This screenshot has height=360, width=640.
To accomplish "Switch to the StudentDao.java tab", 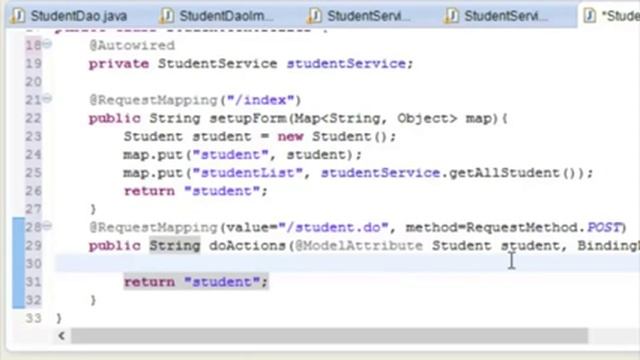I will click(70, 16).
